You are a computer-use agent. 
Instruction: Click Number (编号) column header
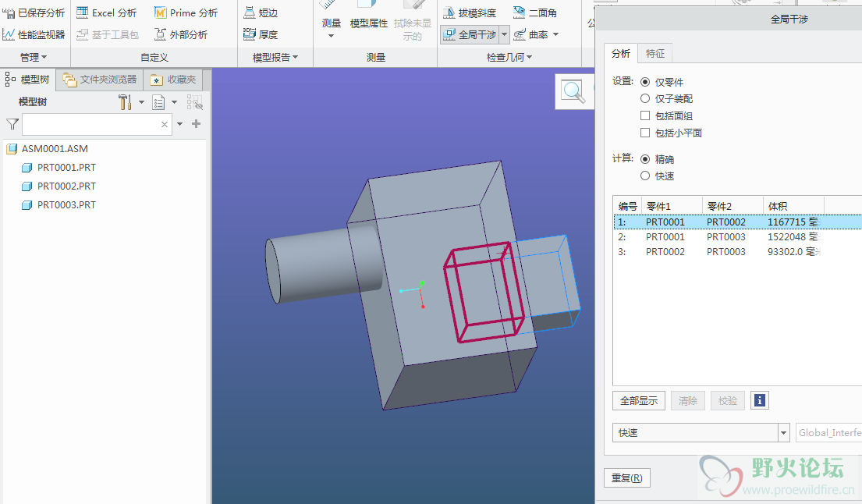[x=627, y=206]
